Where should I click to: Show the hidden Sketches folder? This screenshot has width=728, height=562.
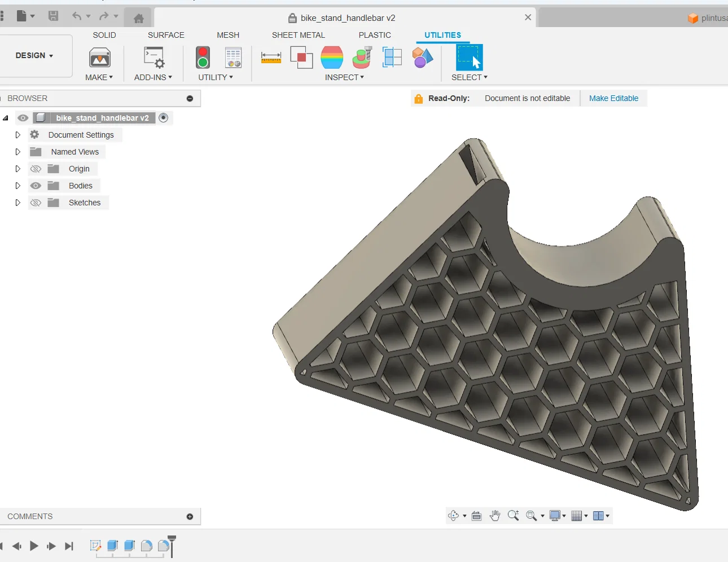tap(36, 203)
